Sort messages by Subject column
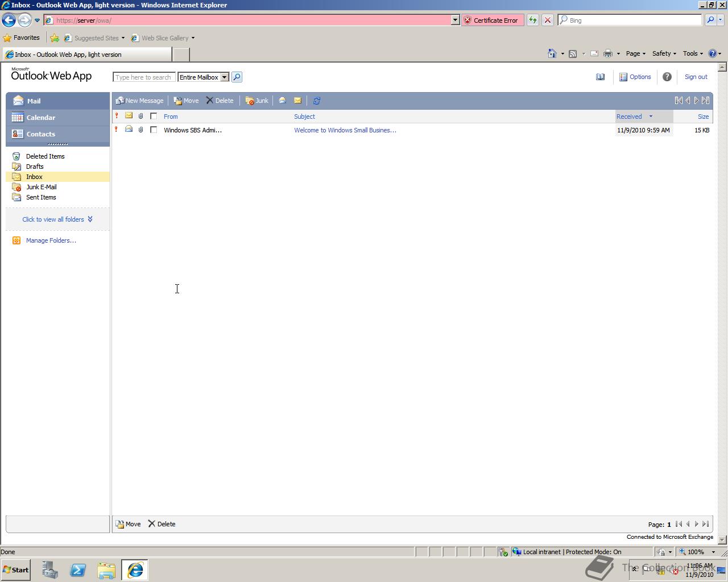The width and height of the screenshot is (728, 582). point(304,117)
